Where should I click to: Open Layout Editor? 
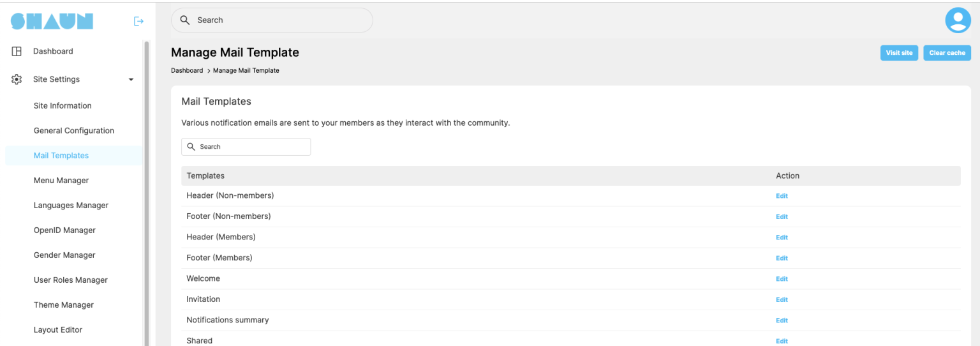coord(58,330)
